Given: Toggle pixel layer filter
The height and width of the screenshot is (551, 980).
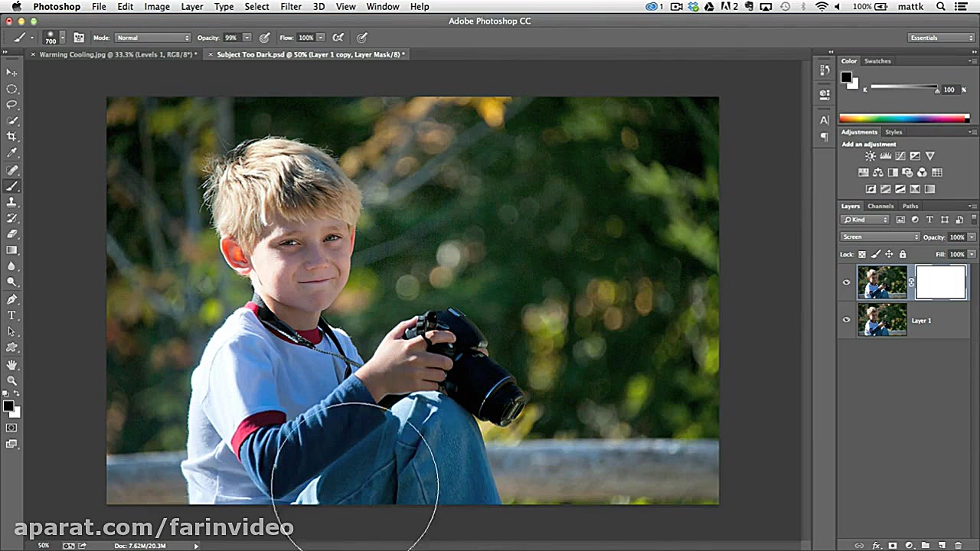Looking at the screenshot, I should pyautogui.click(x=900, y=220).
